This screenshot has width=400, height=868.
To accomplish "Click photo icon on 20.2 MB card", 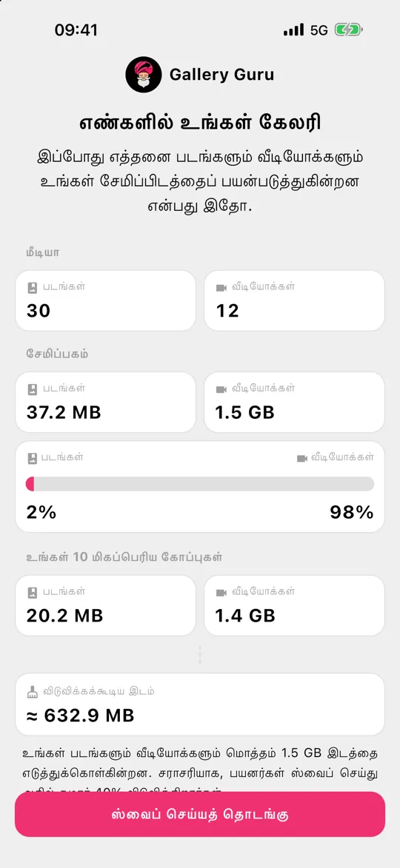I will tap(33, 593).
